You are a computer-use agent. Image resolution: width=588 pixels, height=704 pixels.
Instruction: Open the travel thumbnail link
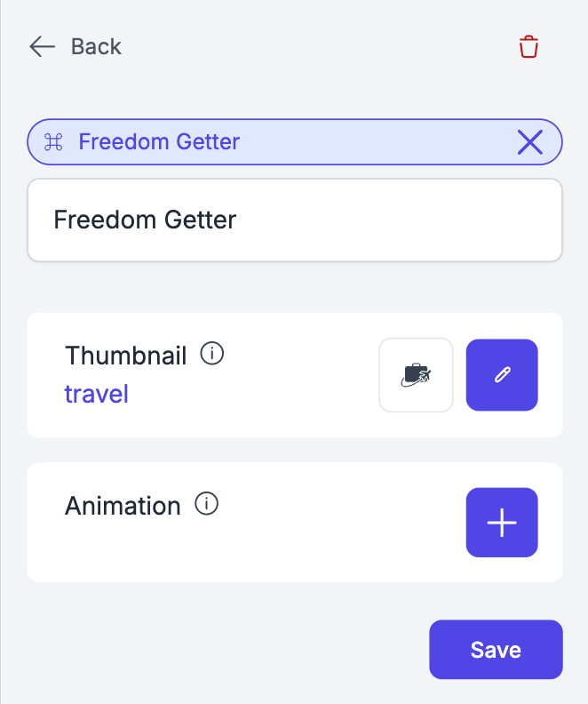96,394
